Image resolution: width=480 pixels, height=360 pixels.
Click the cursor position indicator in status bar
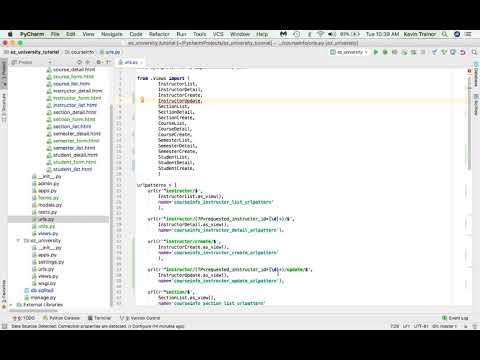(x=395, y=326)
